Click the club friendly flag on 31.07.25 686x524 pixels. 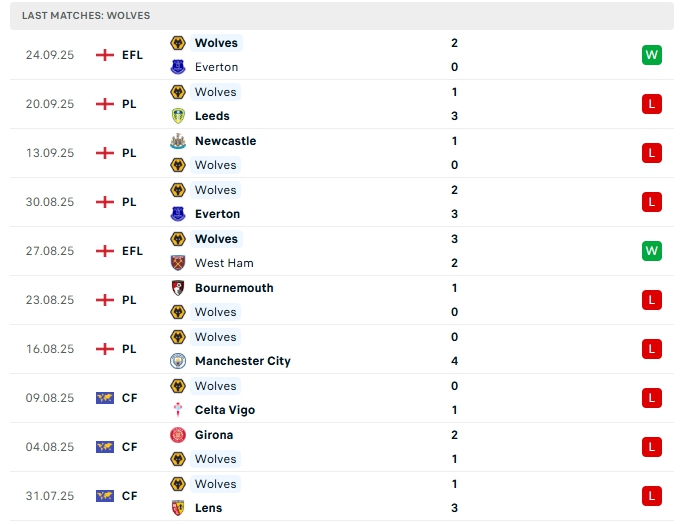click(105, 496)
